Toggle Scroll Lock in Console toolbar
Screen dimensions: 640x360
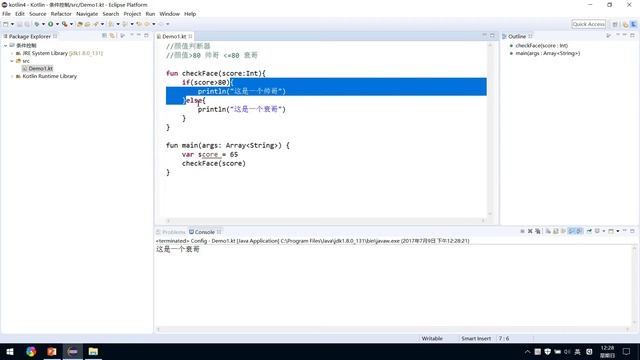tap(556, 231)
